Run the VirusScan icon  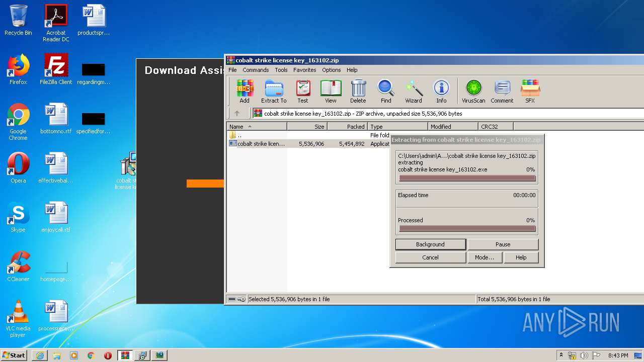pos(473,91)
